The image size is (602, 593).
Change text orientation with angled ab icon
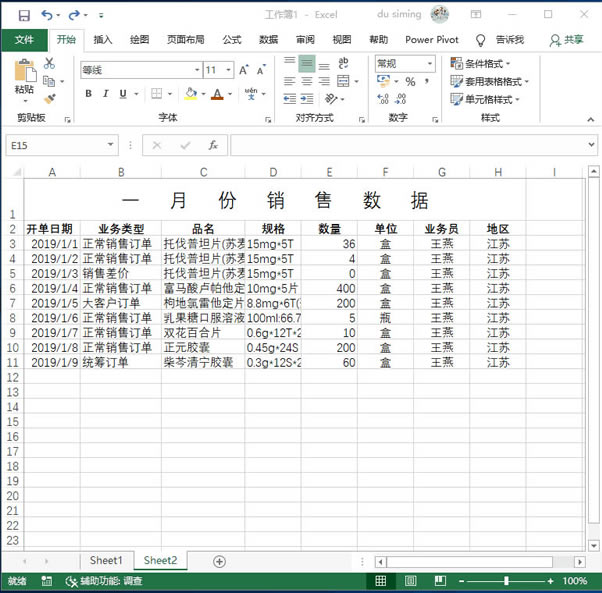(331, 99)
